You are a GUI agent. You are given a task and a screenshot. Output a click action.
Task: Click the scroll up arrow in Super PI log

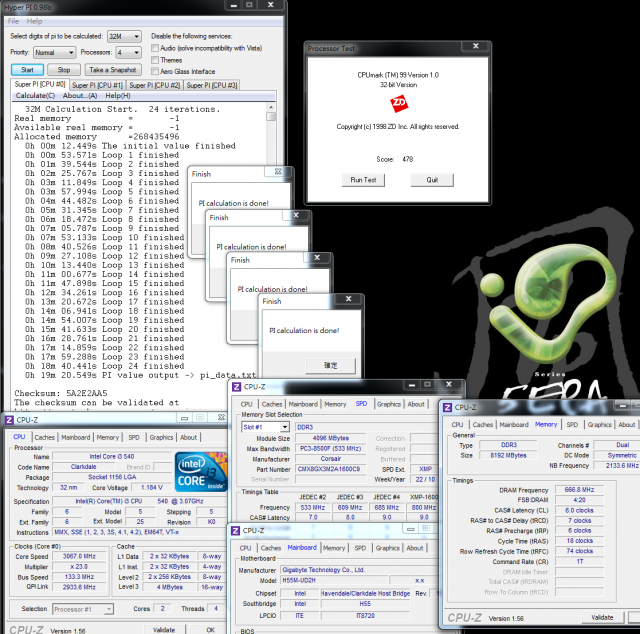(x=271, y=107)
